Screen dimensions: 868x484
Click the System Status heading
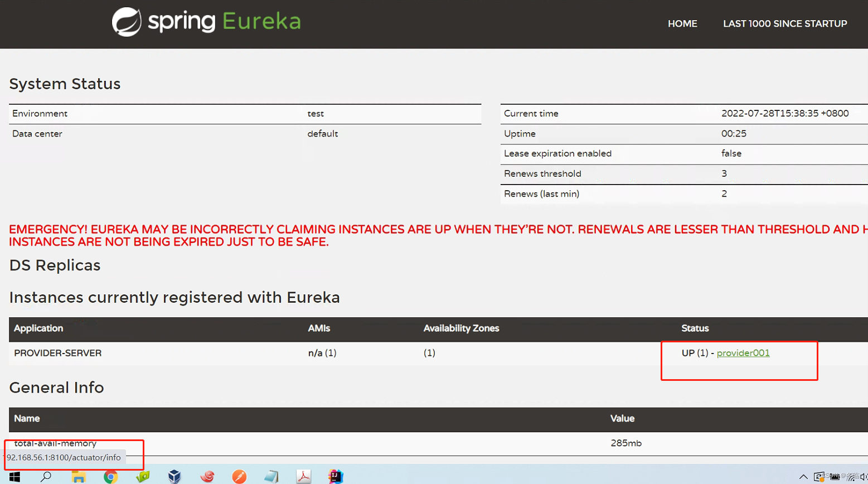click(65, 84)
